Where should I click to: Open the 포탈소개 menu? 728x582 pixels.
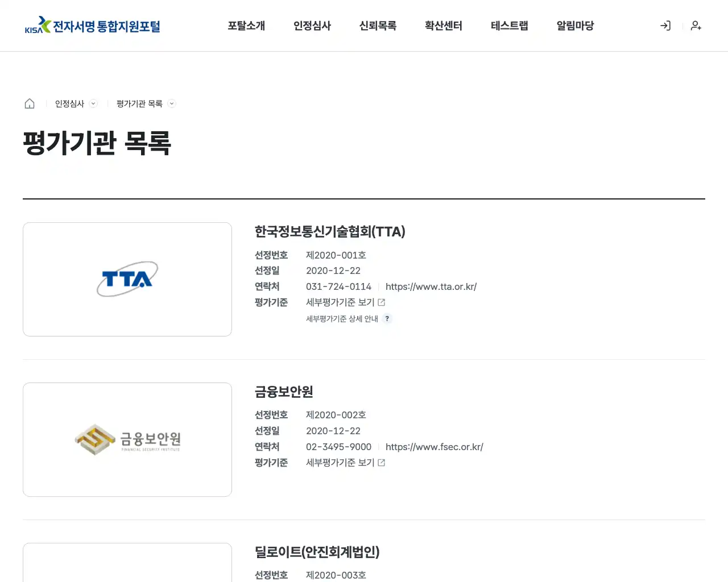(x=246, y=26)
